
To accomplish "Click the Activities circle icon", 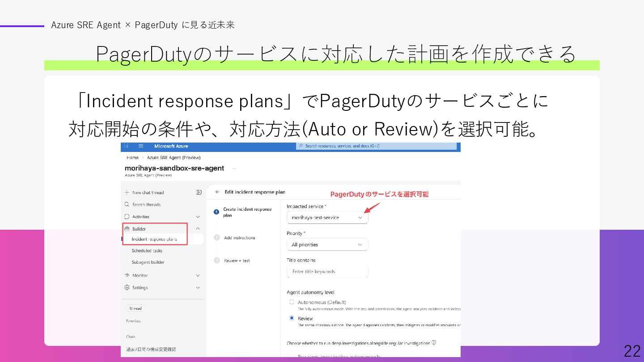I will 127,217.
